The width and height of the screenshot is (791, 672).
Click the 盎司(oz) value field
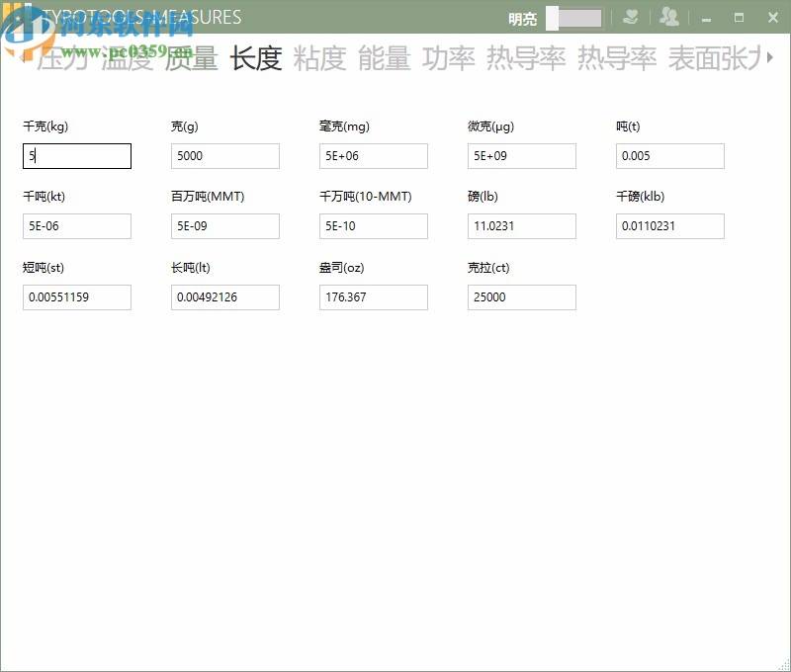tap(374, 297)
